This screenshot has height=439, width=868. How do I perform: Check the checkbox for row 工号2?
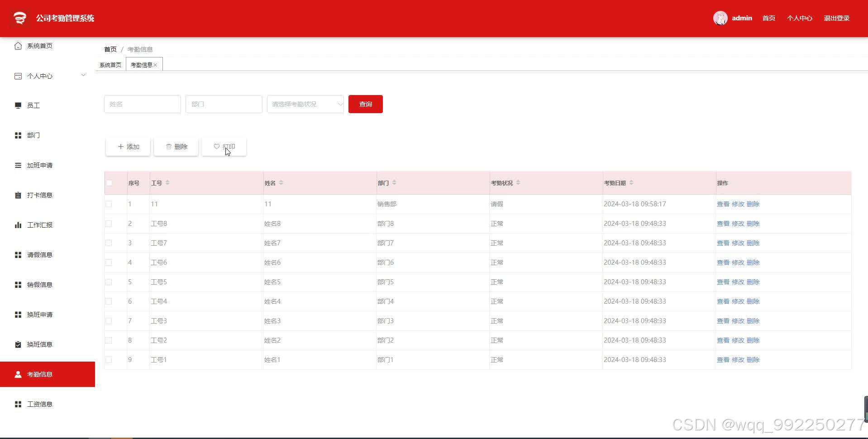pos(109,340)
